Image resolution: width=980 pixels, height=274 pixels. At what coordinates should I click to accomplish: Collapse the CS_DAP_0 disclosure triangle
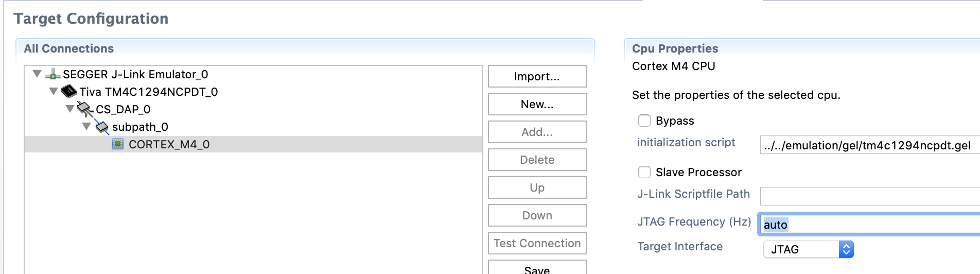70,109
